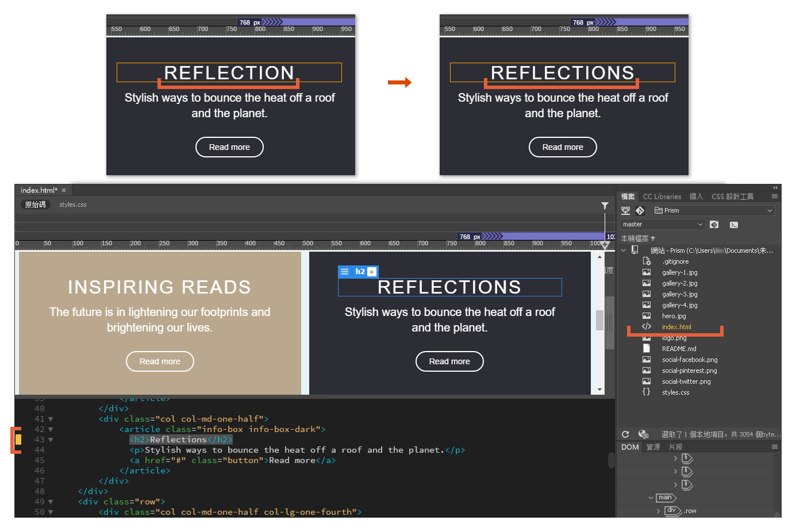The height and width of the screenshot is (532, 796).
Task: Open the terminal console icon
Action: (734, 225)
